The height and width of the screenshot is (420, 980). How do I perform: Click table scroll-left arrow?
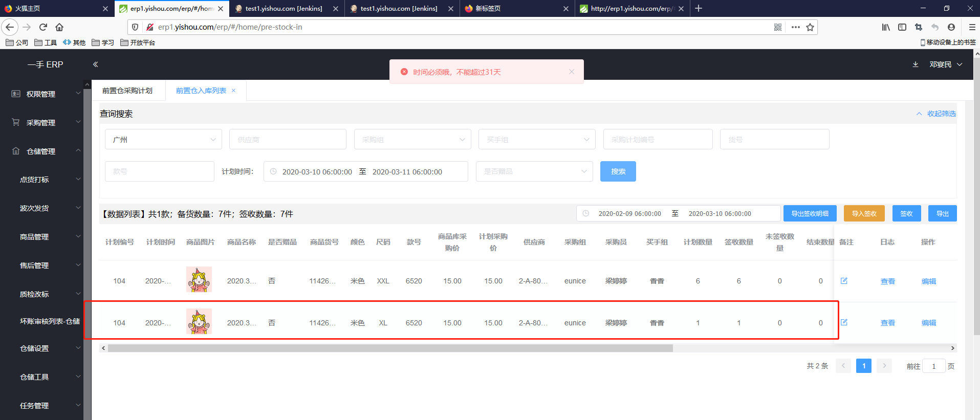pos(103,348)
